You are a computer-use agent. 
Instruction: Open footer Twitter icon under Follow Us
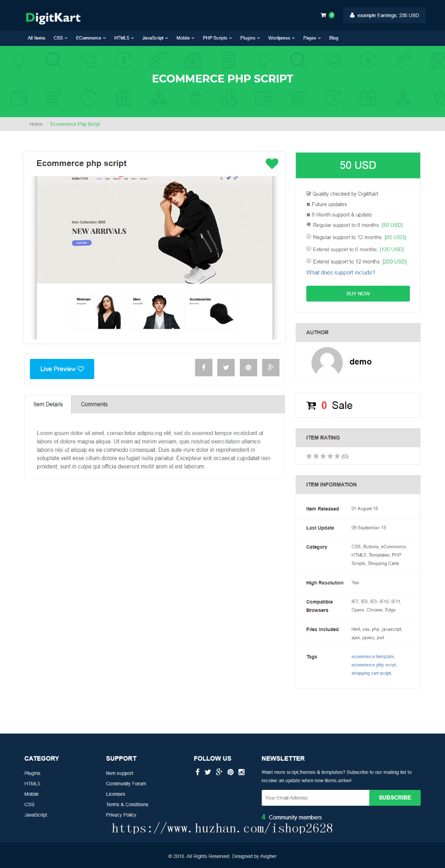(x=208, y=772)
